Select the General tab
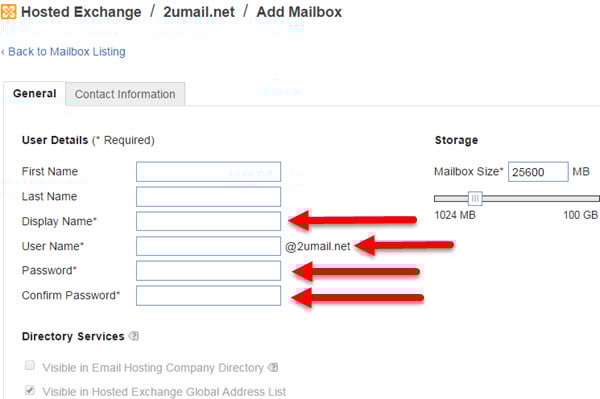600x399 pixels. [x=34, y=94]
